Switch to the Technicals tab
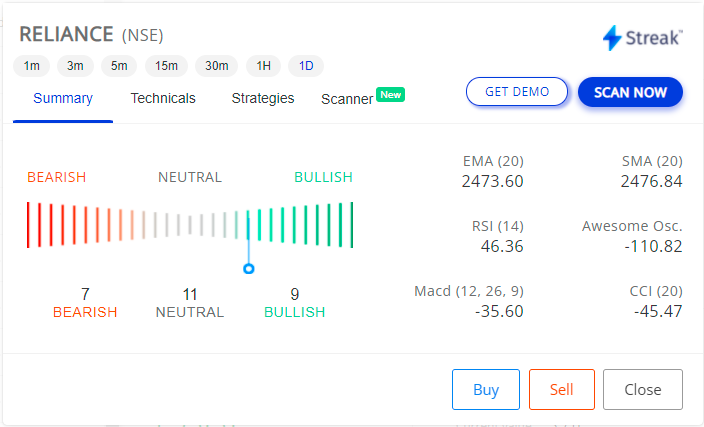The width and height of the screenshot is (704, 427). [163, 98]
